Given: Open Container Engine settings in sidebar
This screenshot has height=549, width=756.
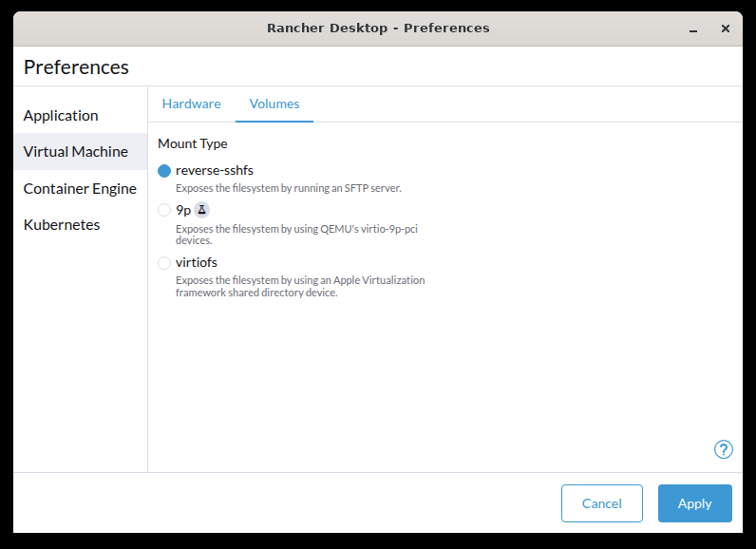Looking at the screenshot, I should pyautogui.click(x=80, y=188).
